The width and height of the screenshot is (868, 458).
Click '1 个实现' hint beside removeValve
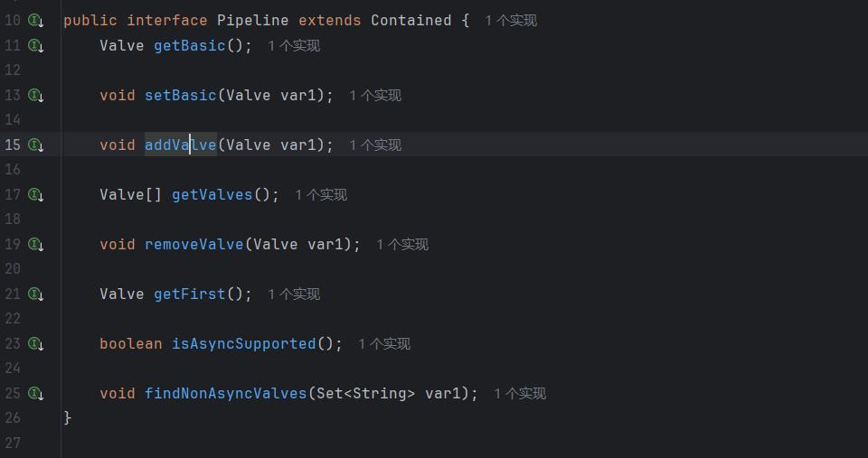click(402, 244)
